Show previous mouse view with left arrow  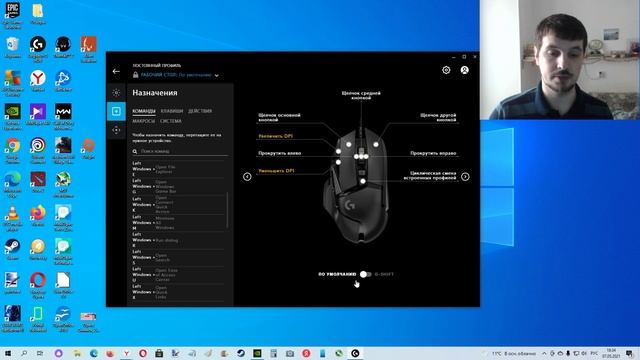(x=247, y=177)
